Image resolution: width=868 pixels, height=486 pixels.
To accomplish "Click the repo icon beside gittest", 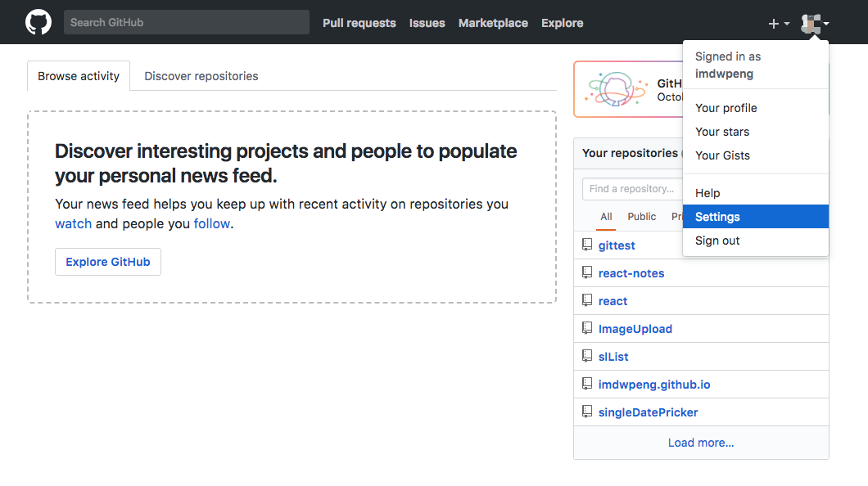I will 587,245.
